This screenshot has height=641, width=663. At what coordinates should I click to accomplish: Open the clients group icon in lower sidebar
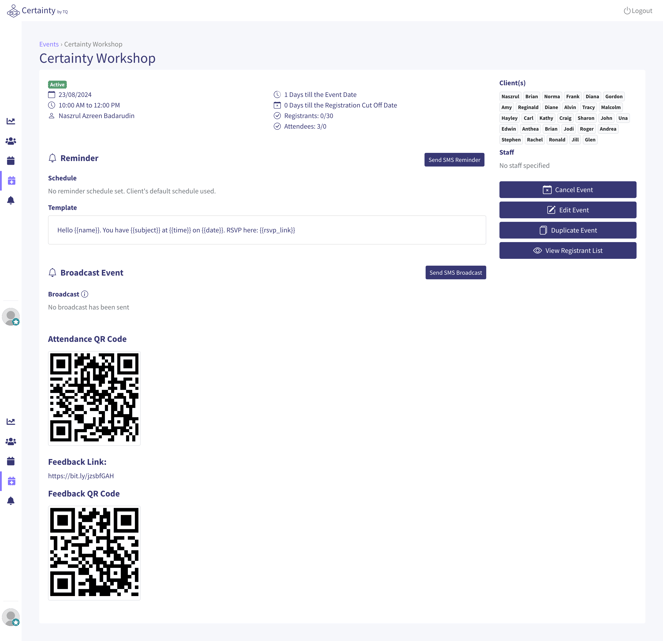[11, 441]
